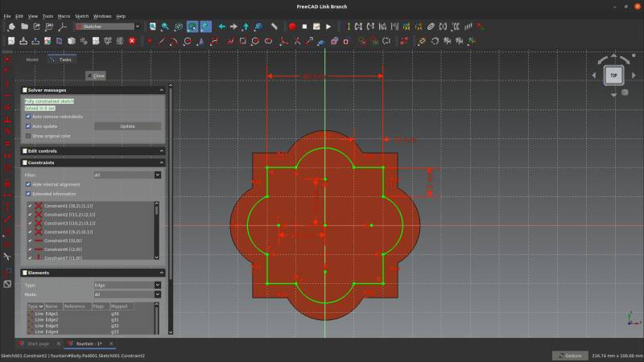Viewport: 644px width, 362px height.
Task: Collapse the Constraints panel
Action: [162, 162]
